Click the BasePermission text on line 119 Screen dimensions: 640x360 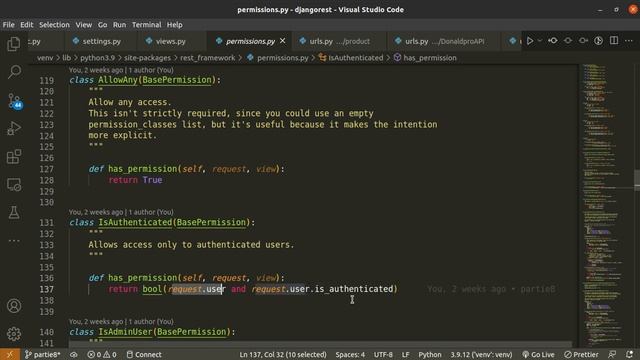tap(177, 80)
